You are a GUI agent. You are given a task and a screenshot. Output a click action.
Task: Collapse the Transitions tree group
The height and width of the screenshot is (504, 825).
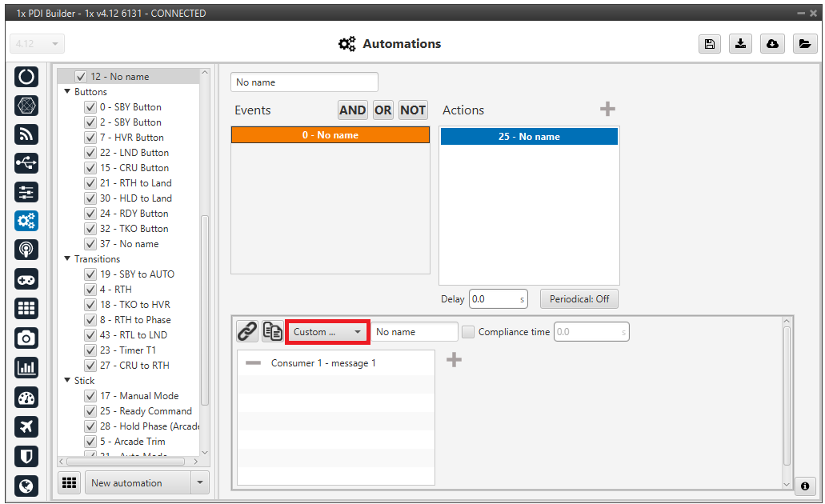tap(67, 259)
